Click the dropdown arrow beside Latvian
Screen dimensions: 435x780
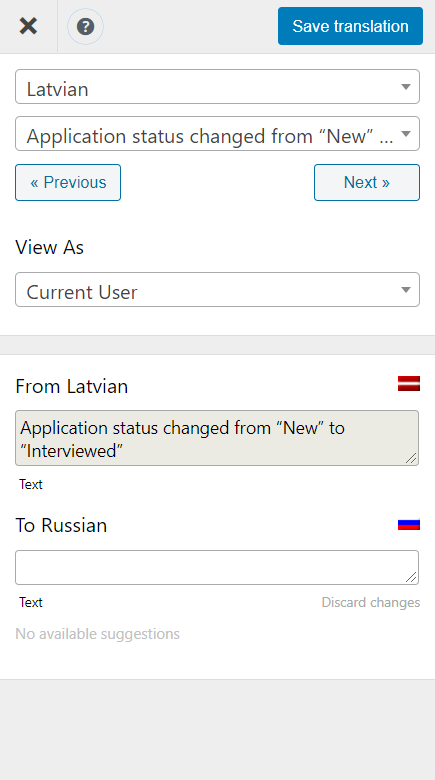click(x=406, y=87)
